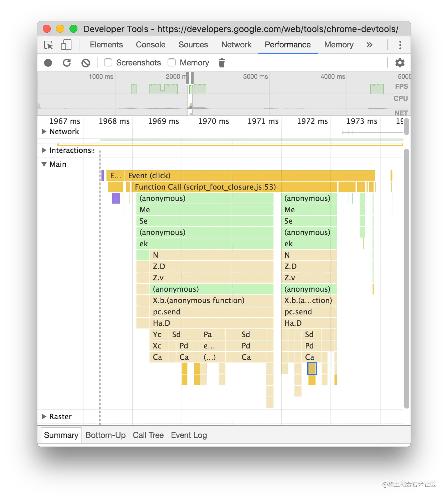This screenshot has height=500, width=448.
Task: Switch to the Console tab
Action: (151, 45)
